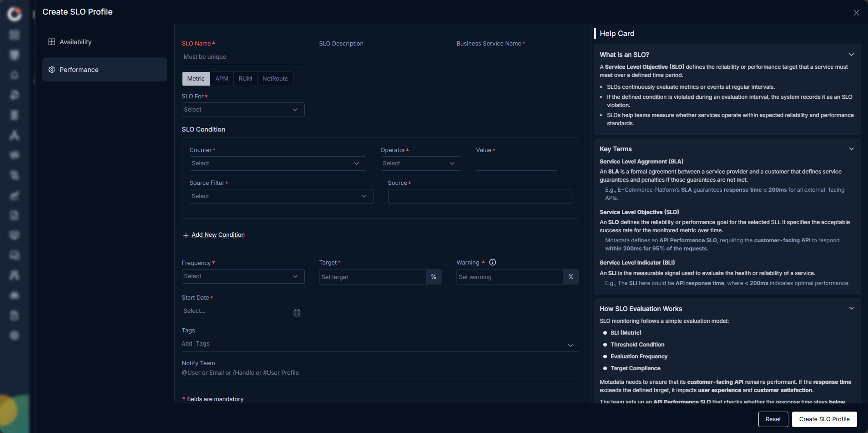Focus the Set warning input

(x=510, y=277)
